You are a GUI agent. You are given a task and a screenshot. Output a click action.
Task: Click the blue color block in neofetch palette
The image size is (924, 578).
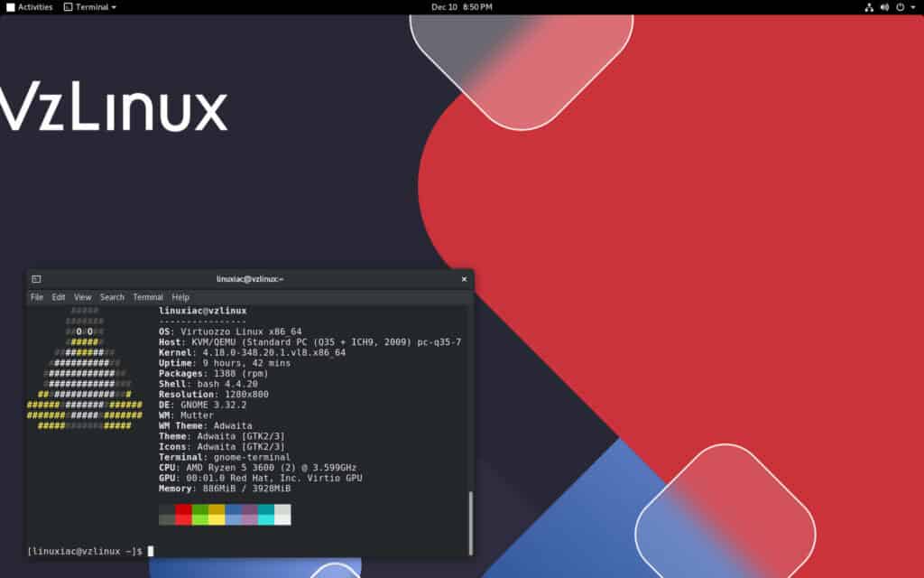233,514
